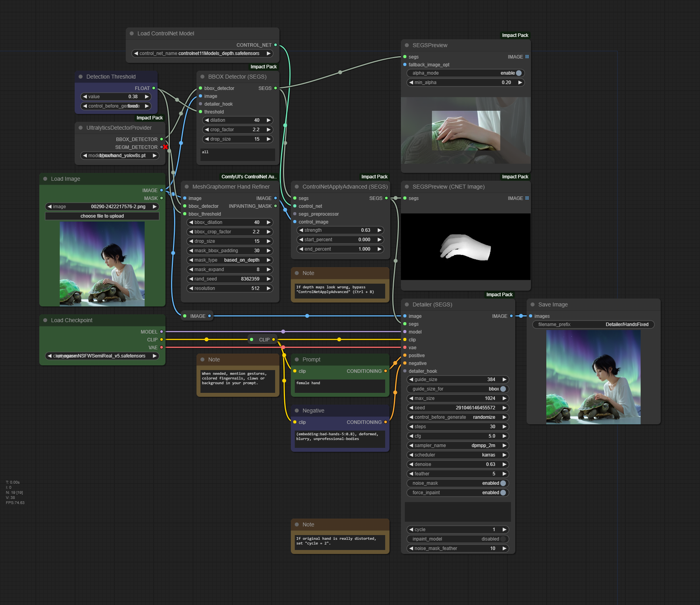The width and height of the screenshot is (700, 605).
Task: Disable the noise_mask toggle
Action: [x=503, y=483]
